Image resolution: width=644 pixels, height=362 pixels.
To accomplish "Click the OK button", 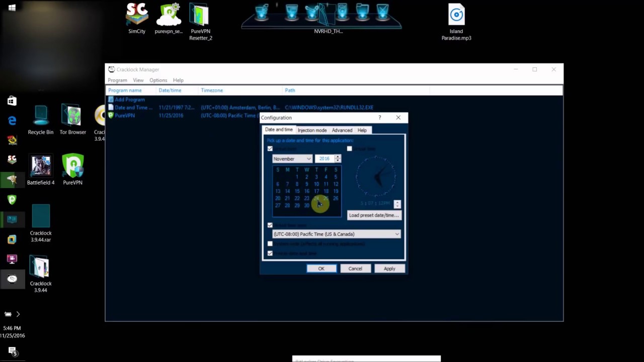I will pyautogui.click(x=321, y=268).
